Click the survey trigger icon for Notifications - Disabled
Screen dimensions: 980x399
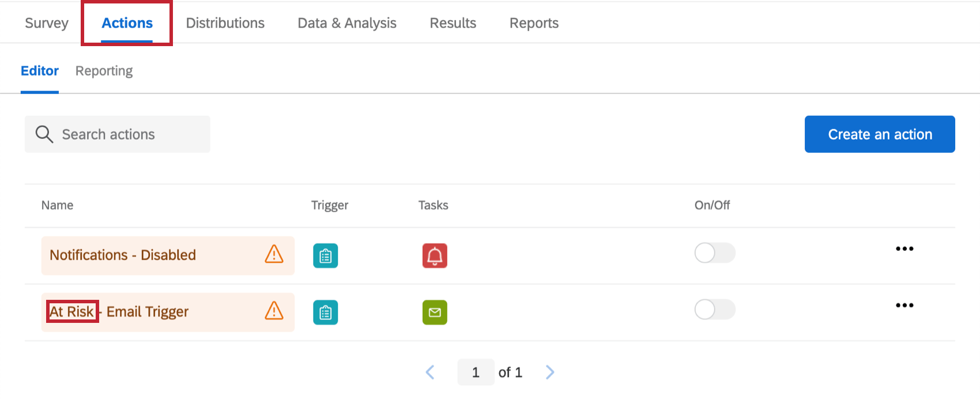click(x=326, y=255)
